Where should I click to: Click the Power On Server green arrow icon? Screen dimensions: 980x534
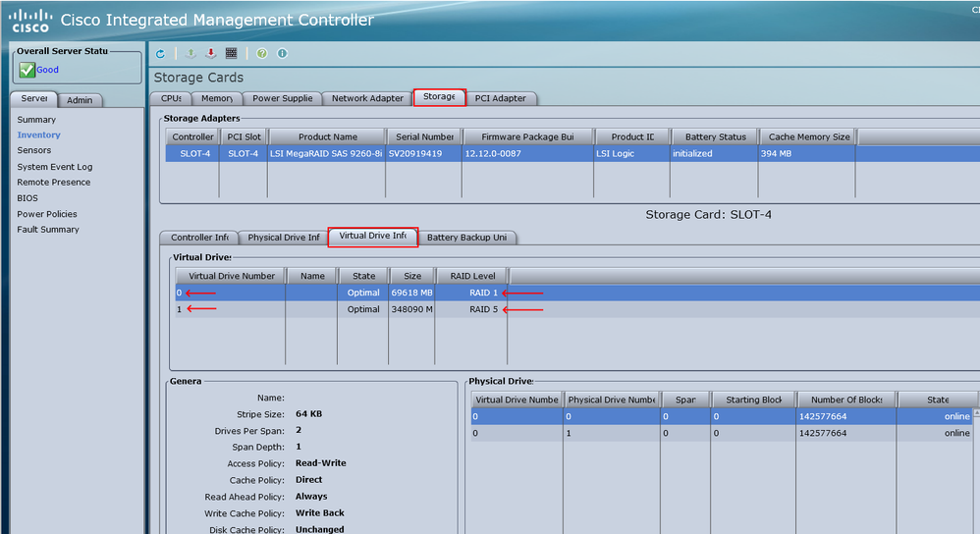pyautogui.click(x=191, y=54)
